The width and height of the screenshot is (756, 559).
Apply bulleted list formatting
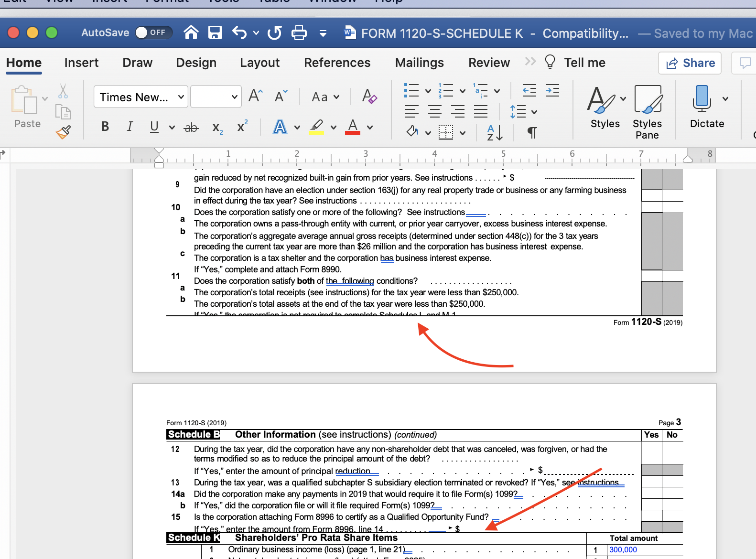[x=411, y=90]
